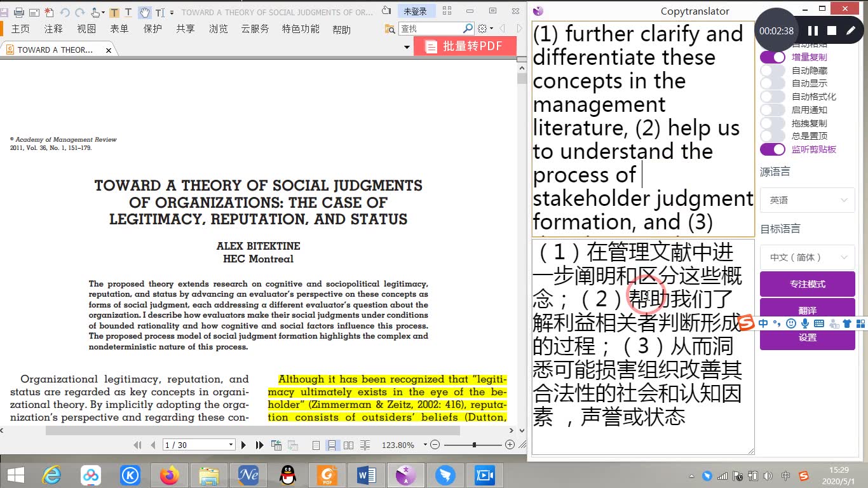Viewport: 868px width, 488px height.
Task: Click the email envelope icon in toolbar
Action: pos(34,12)
